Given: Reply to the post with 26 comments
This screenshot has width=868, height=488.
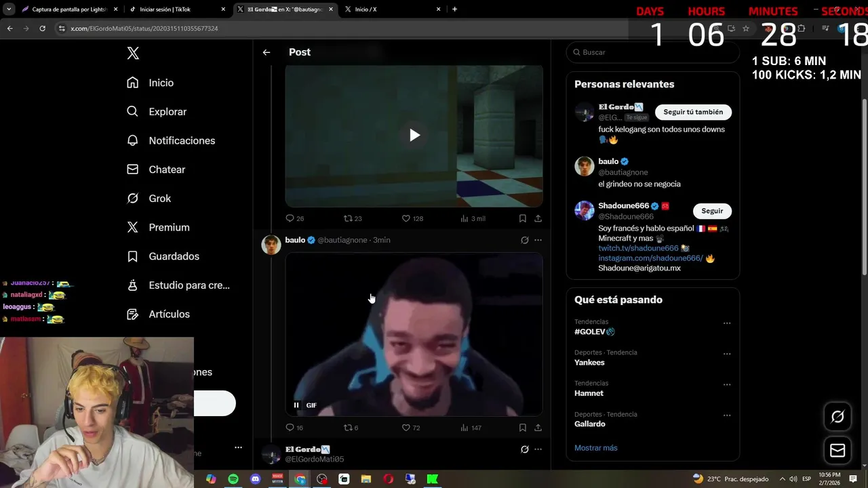Looking at the screenshot, I should pos(294,218).
